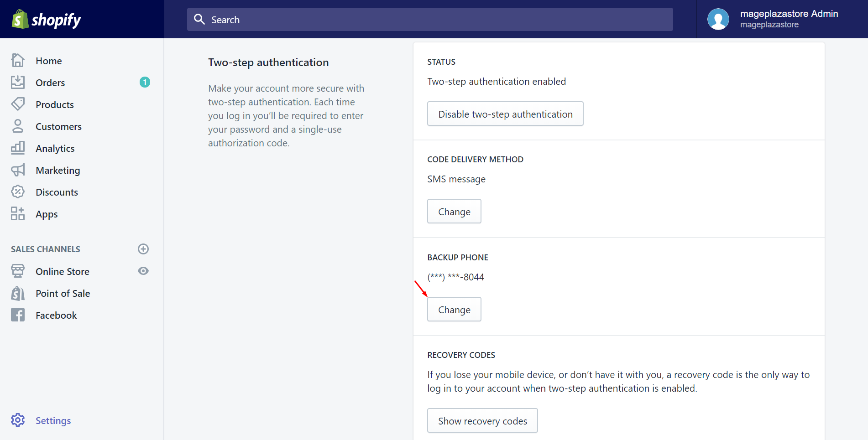Click the Orders badge showing 1
This screenshot has height=440, width=868.
click(x=145, y=82)
